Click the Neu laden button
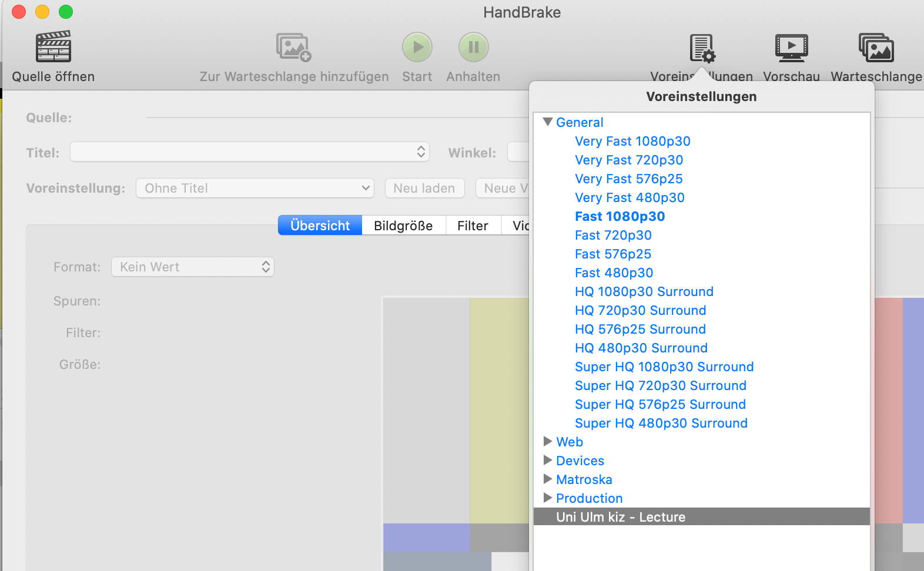Viewport: 924px width, 571px height. click(x=424, y=188)
